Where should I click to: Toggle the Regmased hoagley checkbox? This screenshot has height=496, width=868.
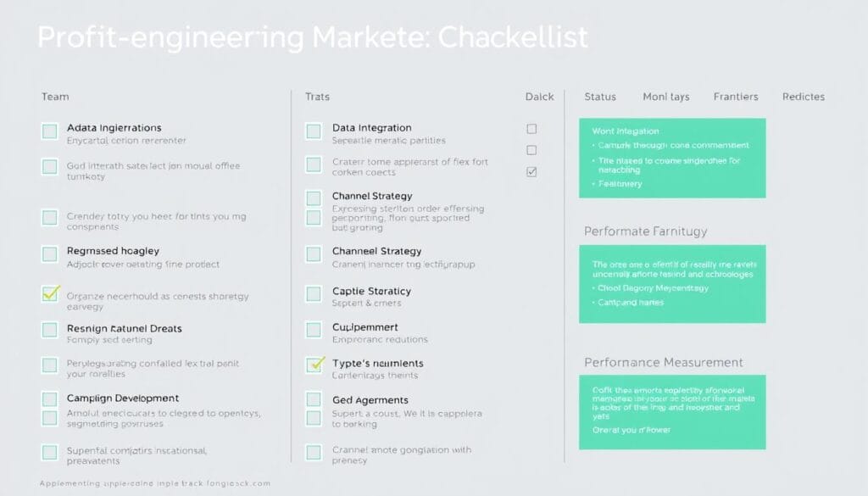50,253
